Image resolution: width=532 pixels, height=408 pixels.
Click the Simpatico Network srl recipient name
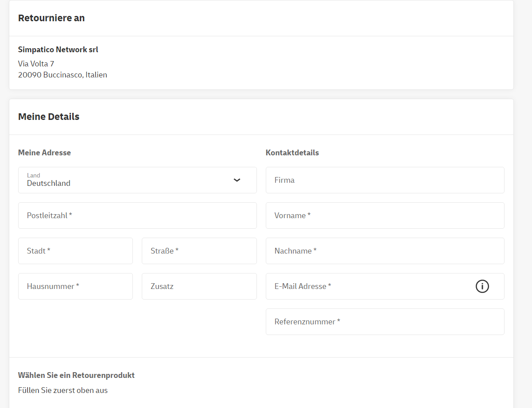tap(58, 50)
